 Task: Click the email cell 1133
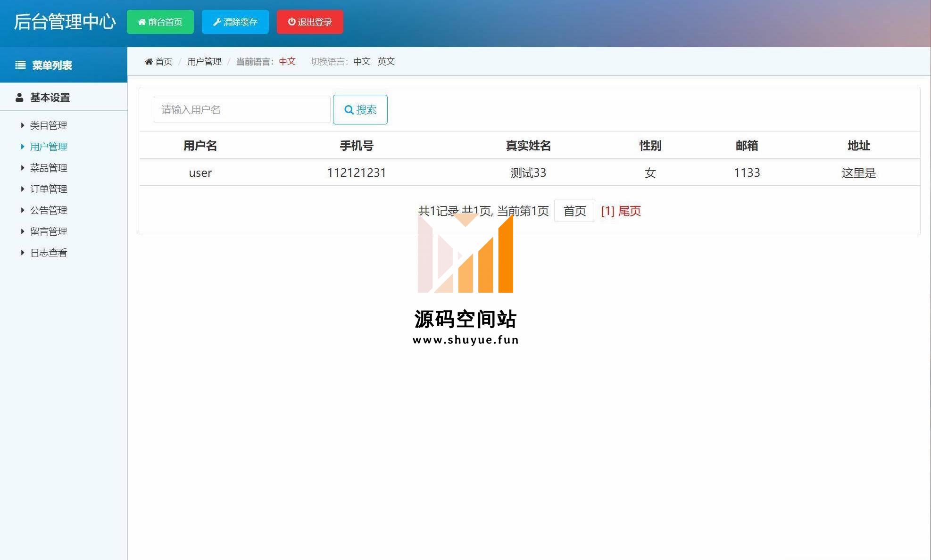pyautogui.click(x=747, y=173)
